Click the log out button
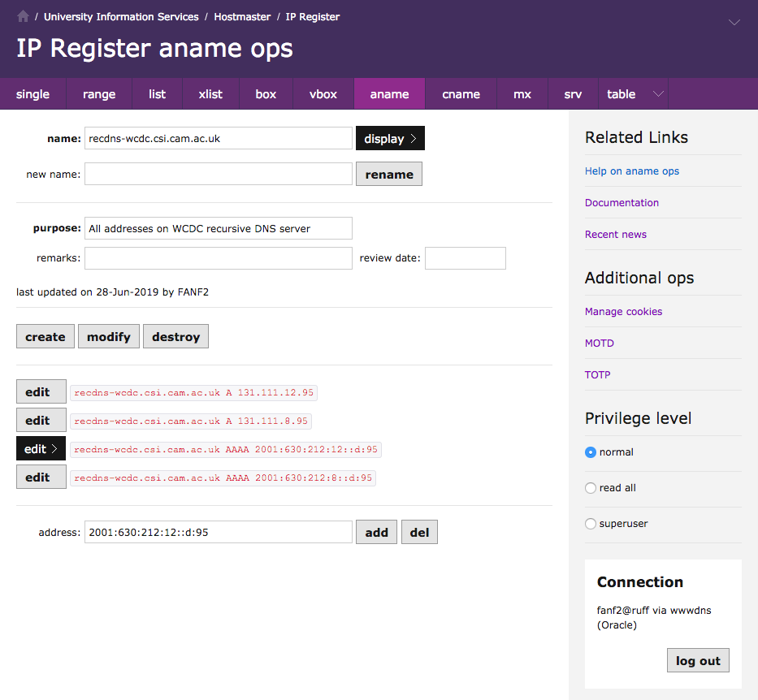Image resolution: width=758 pixels, height=700 pixels. [x=698, y=661]
